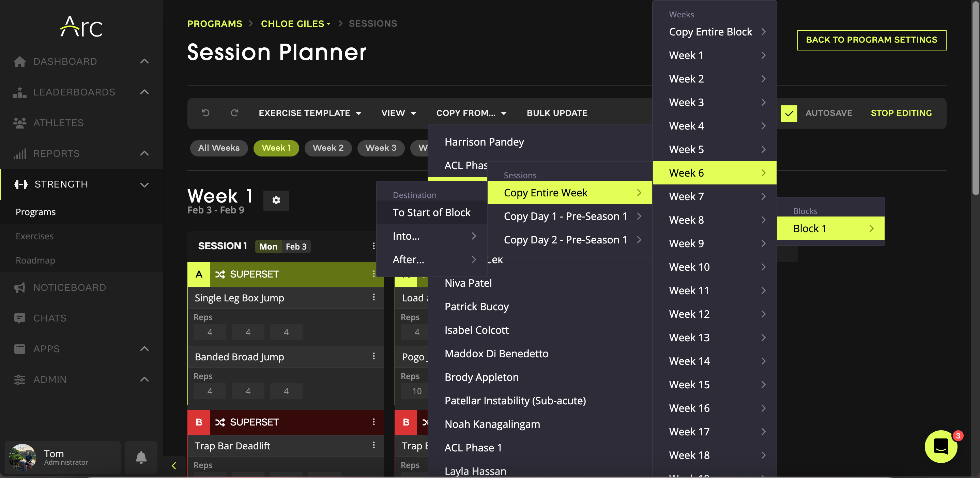Collapse the Strength sidebar section

click(x=144, y=184)
